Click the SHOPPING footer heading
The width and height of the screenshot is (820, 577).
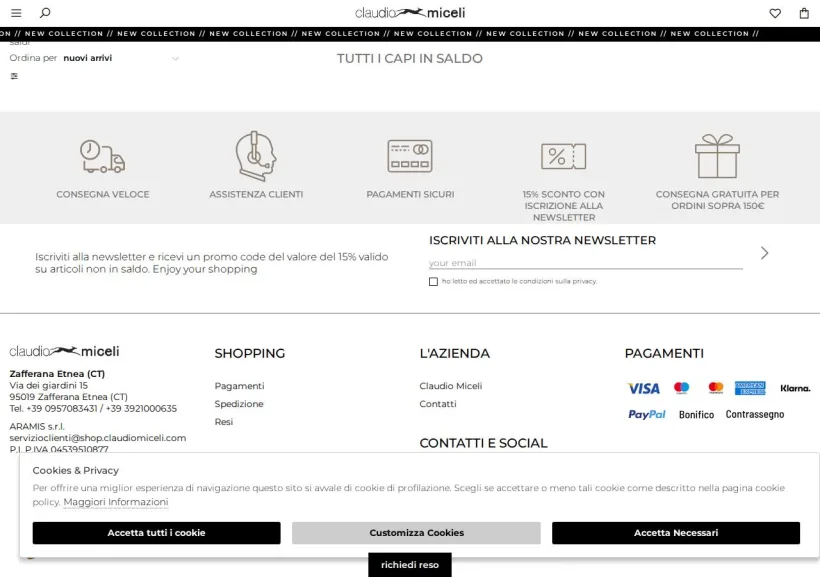tap(250, 354)
